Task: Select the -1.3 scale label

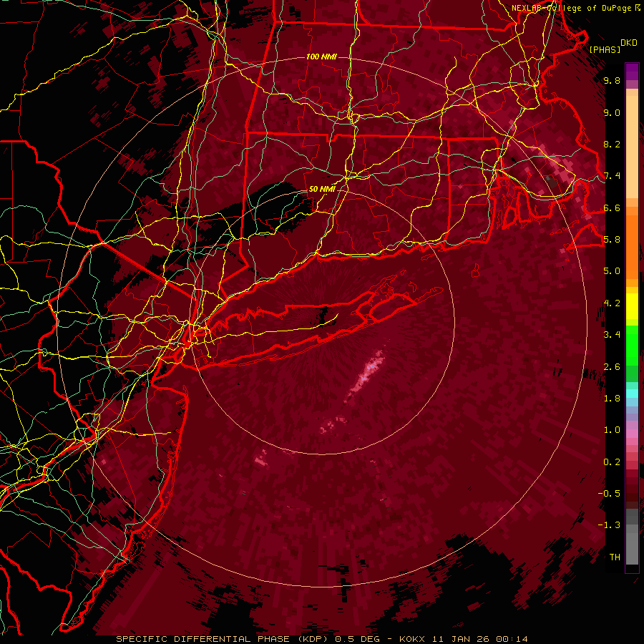Action: 609,525
